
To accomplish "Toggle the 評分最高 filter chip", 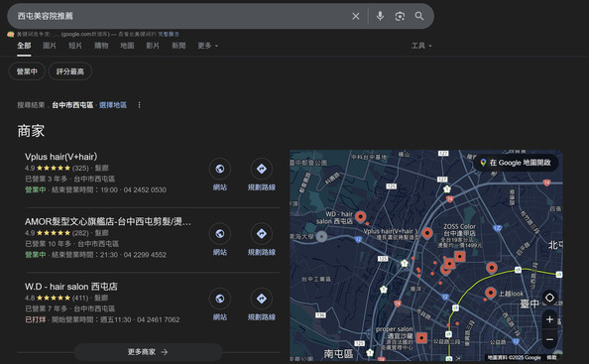I will coord(70,71).
